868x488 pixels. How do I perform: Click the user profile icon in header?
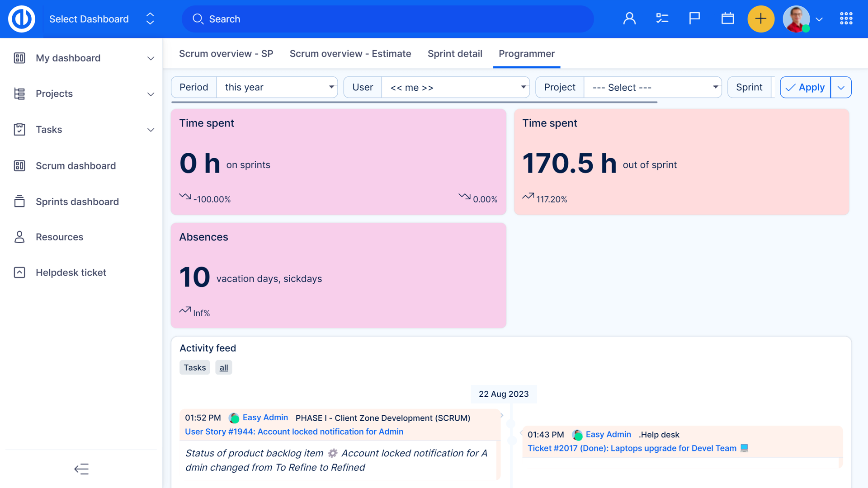point(629,19)
